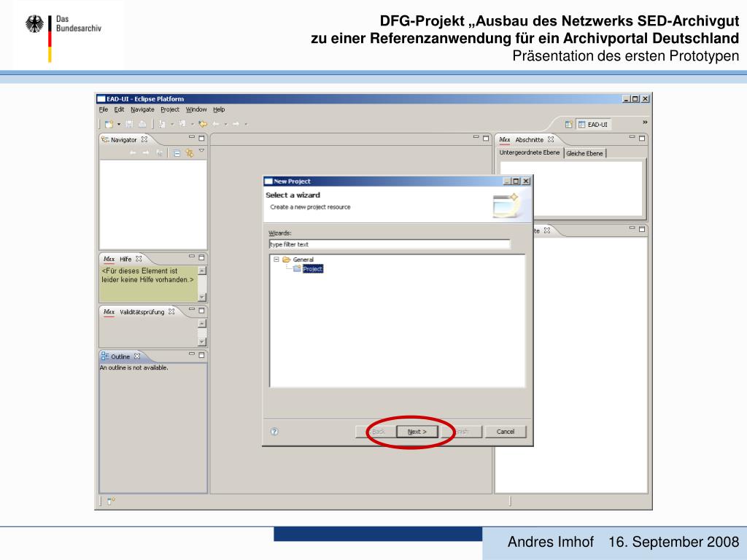Viewport: 747px width, 560px height.
Task: Open the Navigator view menu triangle
Action: (201, 150)
